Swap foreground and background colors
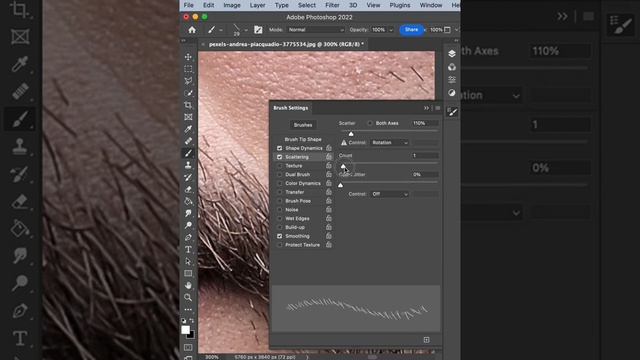The height and width of the screenshot is (360, 640). 192,321
